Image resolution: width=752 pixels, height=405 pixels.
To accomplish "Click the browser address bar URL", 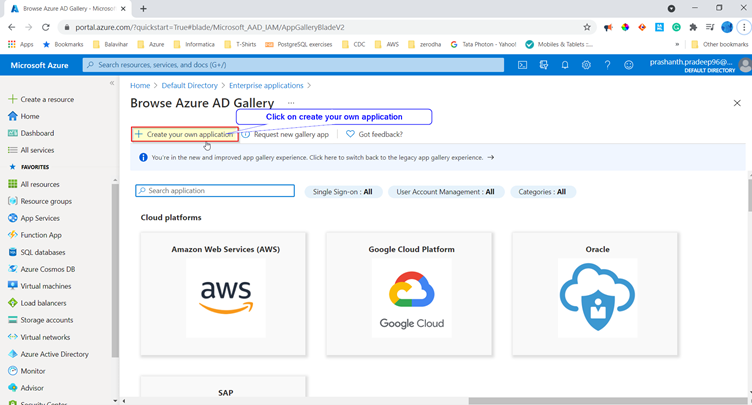I will 210,27.
